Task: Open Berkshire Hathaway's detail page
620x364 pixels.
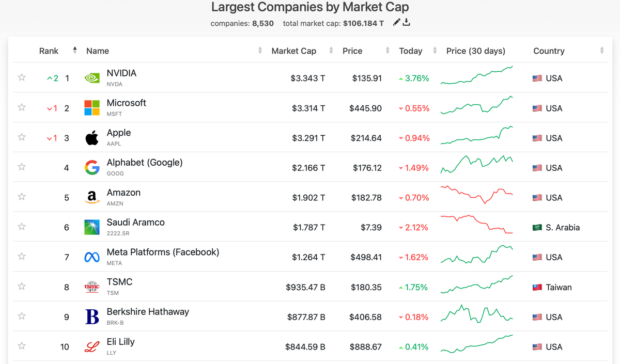Action: (149, 312)
